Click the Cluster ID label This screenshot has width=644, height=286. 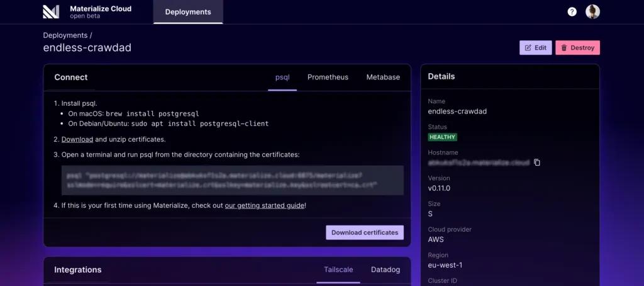click(x=442, y=281)
